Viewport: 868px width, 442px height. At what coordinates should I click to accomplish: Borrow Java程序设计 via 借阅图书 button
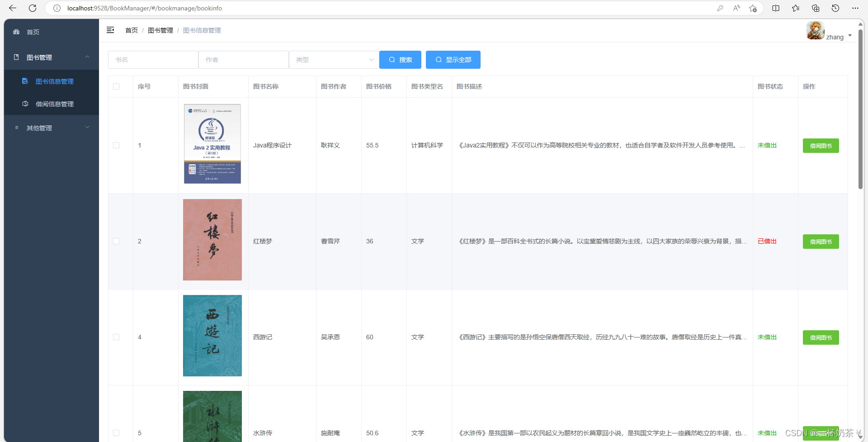(x=821, y=146)
